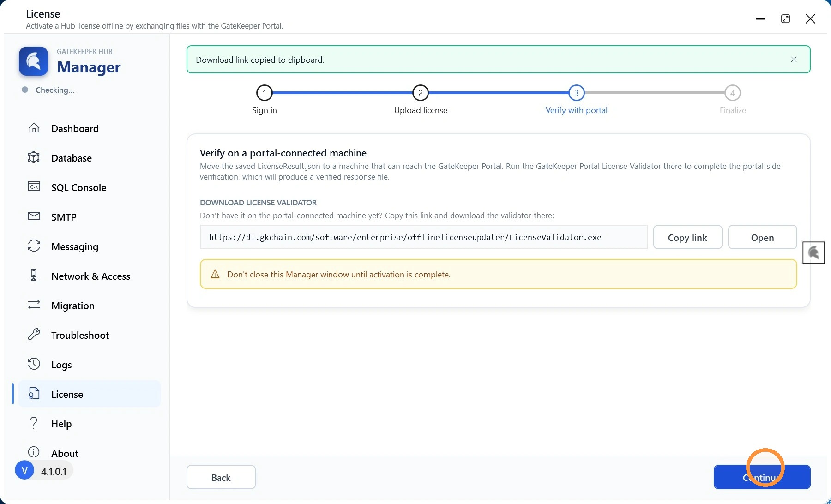Click the 'DOWNLOAD LICENSE VALIDATOR' label

(x=259, y=203)
